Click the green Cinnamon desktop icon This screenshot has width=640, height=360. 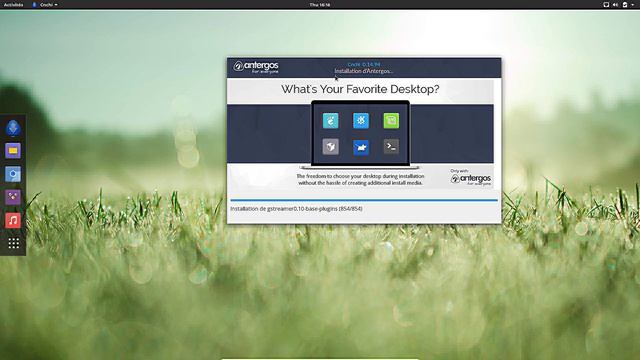[x=391, y=121]
